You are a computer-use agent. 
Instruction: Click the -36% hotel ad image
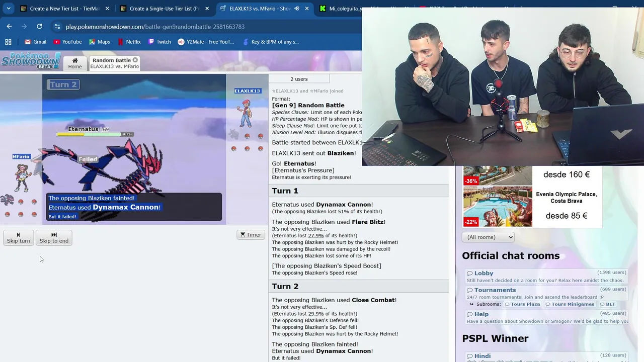point(498,175)
